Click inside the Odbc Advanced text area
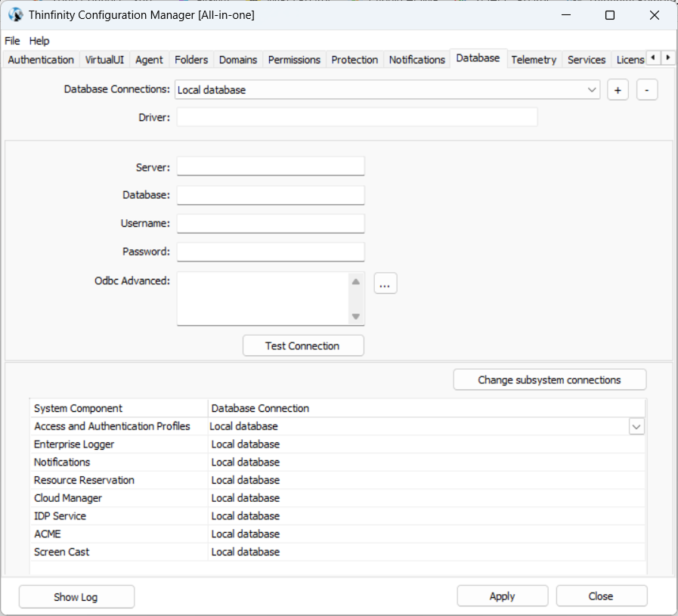Screen dimensions: 678x616 (x=262, y=299)
